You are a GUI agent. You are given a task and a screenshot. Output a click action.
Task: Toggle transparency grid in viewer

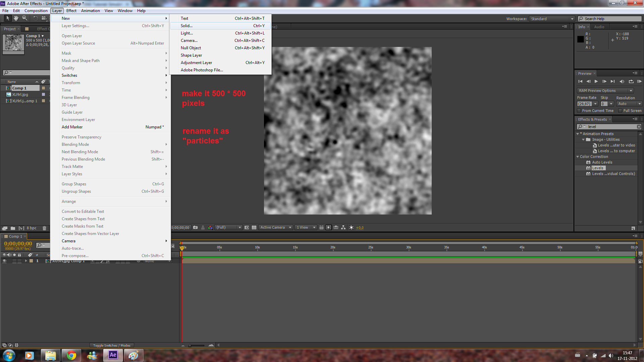pos(254,227)
